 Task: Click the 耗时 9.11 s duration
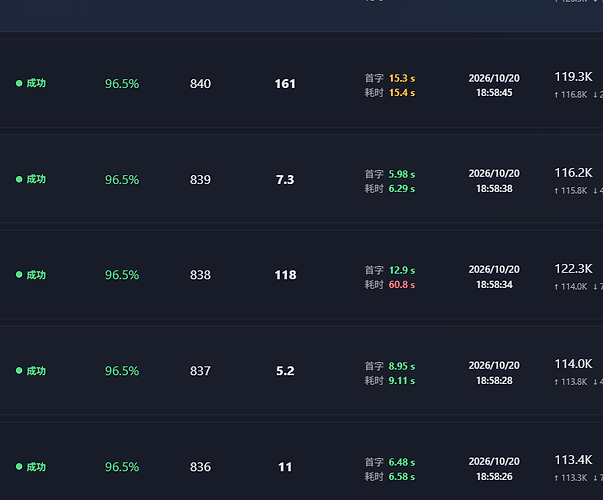(x=390, y=381)
